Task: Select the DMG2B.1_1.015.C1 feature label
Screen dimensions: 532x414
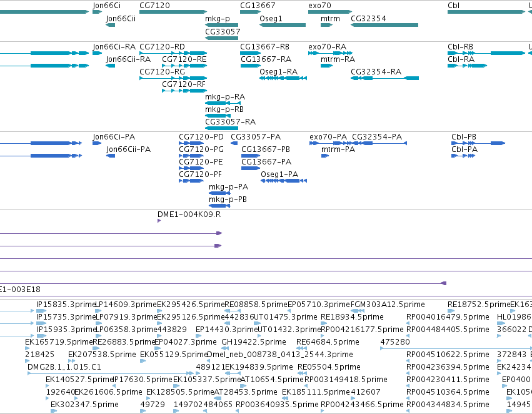Action: point(64,367)
